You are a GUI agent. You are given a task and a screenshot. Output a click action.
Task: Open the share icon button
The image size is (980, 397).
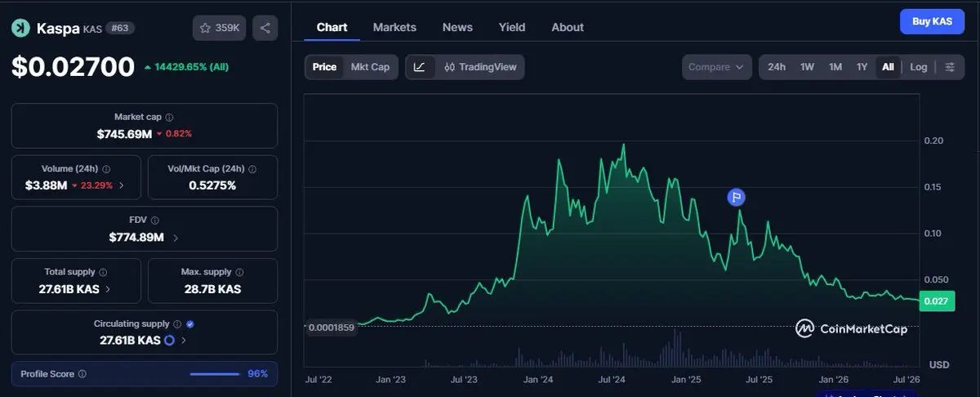click(265, 28)
